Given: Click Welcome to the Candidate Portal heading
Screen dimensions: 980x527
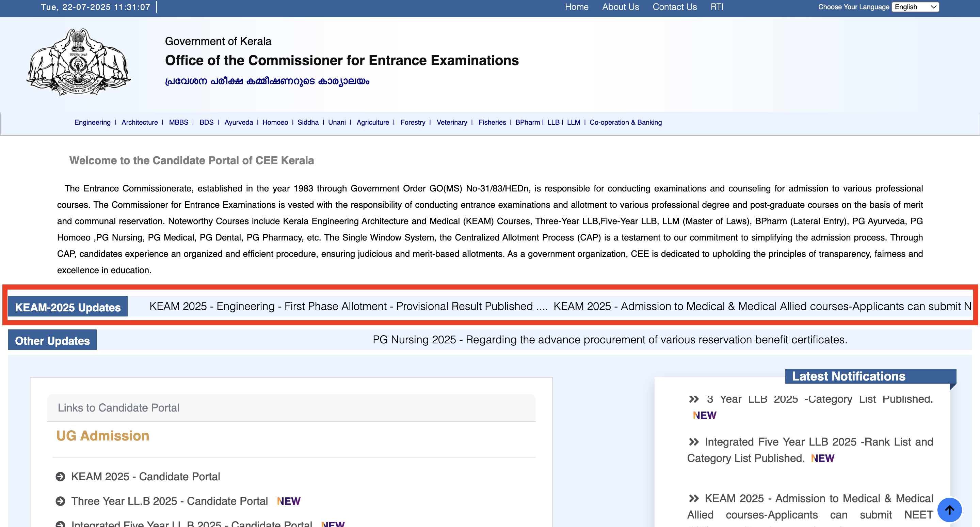Looking at the screenshot, I should tap(191, 160).
